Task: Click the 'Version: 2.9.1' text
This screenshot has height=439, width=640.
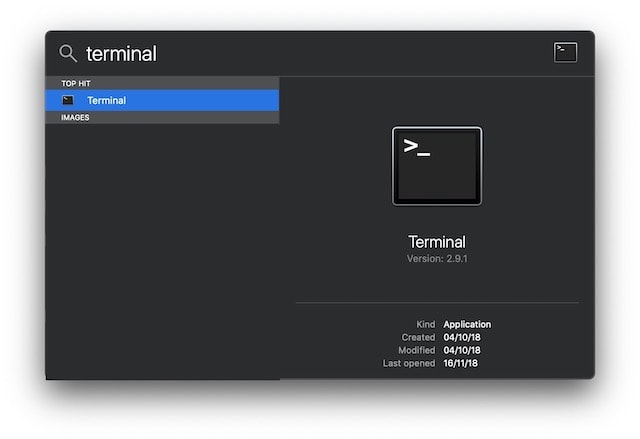Action: pos(437,259)
